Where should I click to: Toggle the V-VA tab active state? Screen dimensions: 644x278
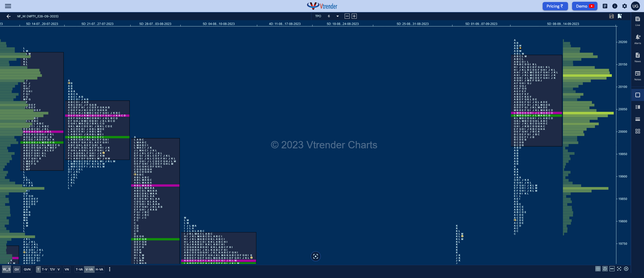[x=89, y=269]
